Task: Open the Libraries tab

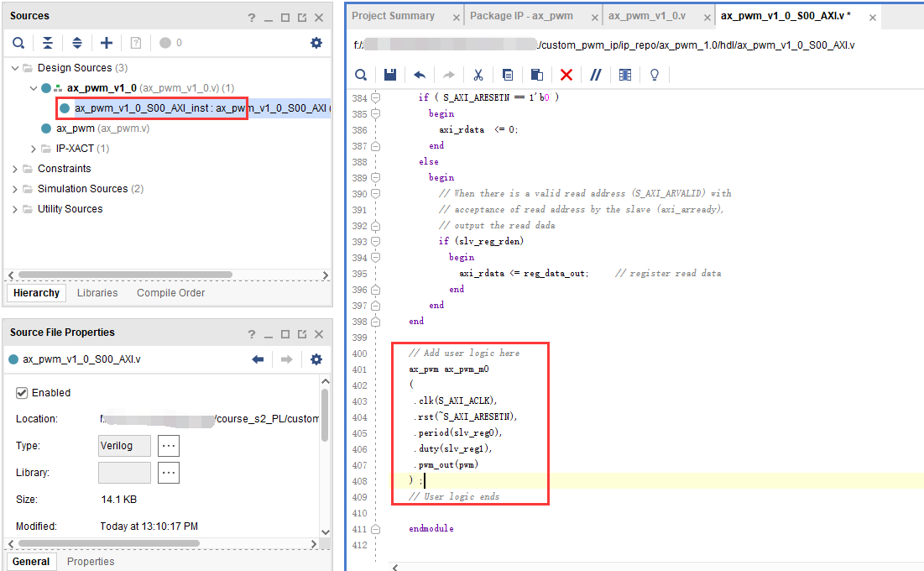Action: coord(97,293)
